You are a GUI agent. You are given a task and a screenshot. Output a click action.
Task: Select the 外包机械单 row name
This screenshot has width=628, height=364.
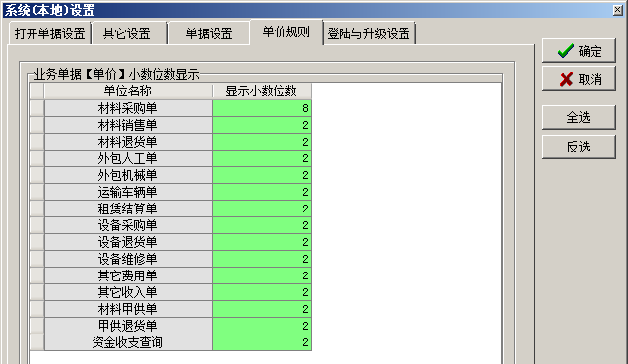click(128, 175)
